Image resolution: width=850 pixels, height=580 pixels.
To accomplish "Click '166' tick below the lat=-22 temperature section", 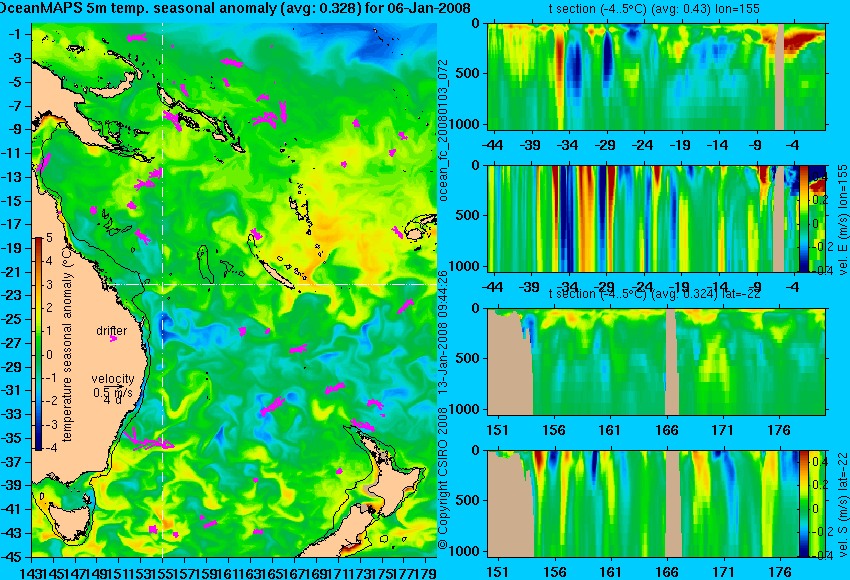I will (x=666, y=430).
